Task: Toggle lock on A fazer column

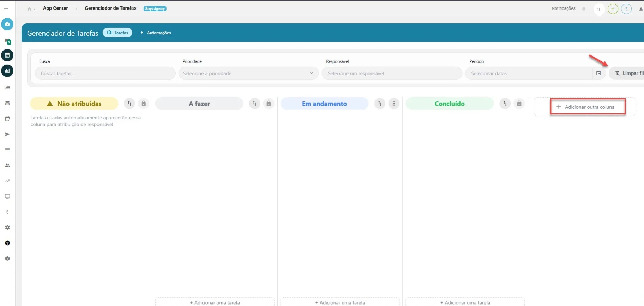Action: point(269,104)
